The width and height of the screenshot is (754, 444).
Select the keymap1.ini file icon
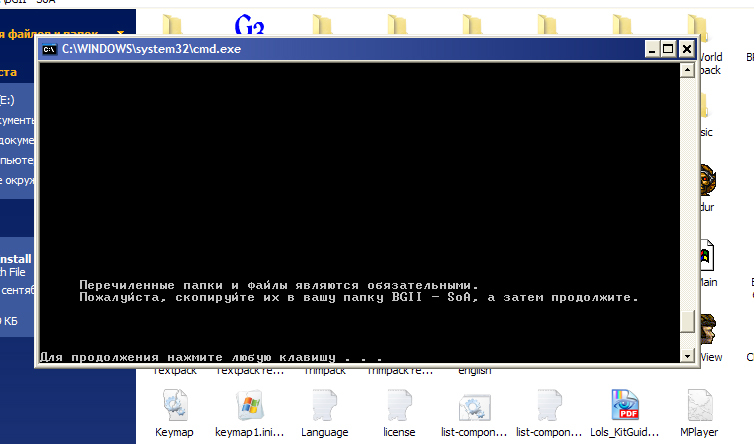[250, 405]
